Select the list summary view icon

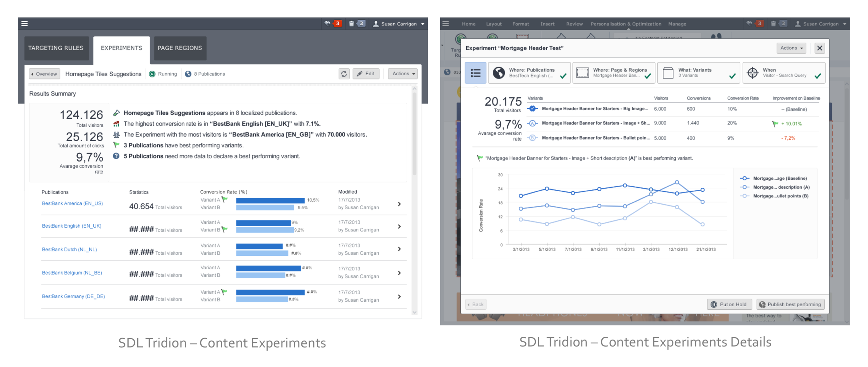tap(475, 73)
